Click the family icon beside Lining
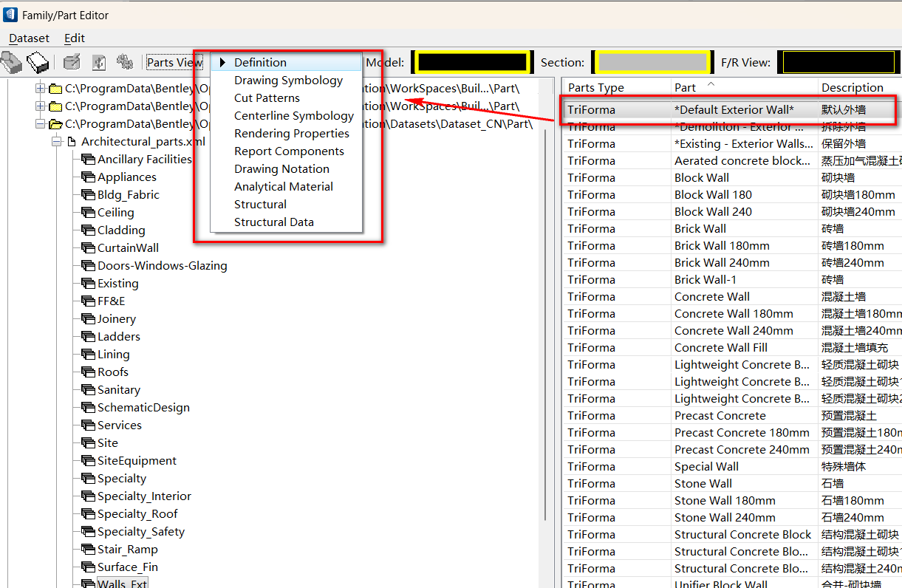 tap(89, 354)
